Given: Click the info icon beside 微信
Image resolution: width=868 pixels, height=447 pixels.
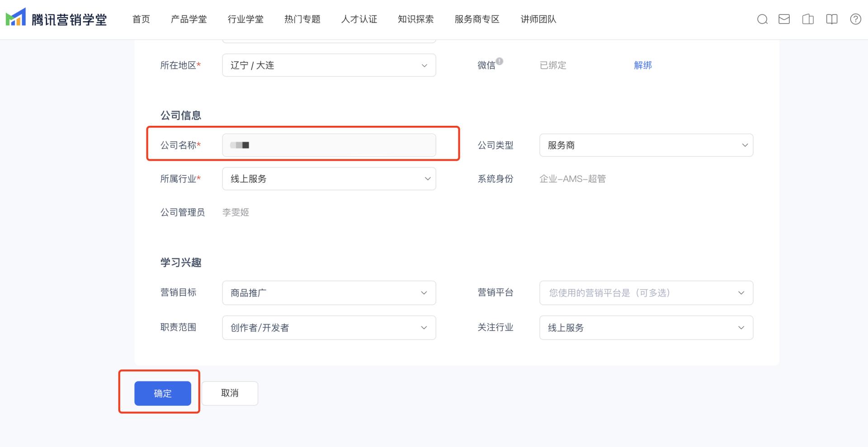Looking at the screenshot, I should click(500, 61).
